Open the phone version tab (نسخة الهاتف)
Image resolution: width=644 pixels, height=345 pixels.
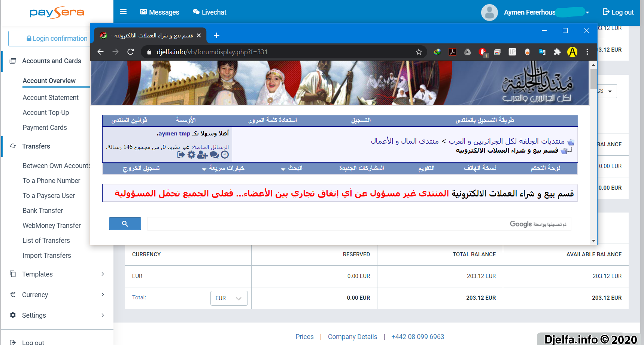480,168
